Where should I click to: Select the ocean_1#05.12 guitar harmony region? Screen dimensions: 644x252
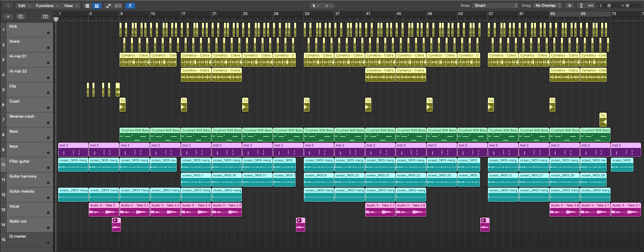point(503,180)
